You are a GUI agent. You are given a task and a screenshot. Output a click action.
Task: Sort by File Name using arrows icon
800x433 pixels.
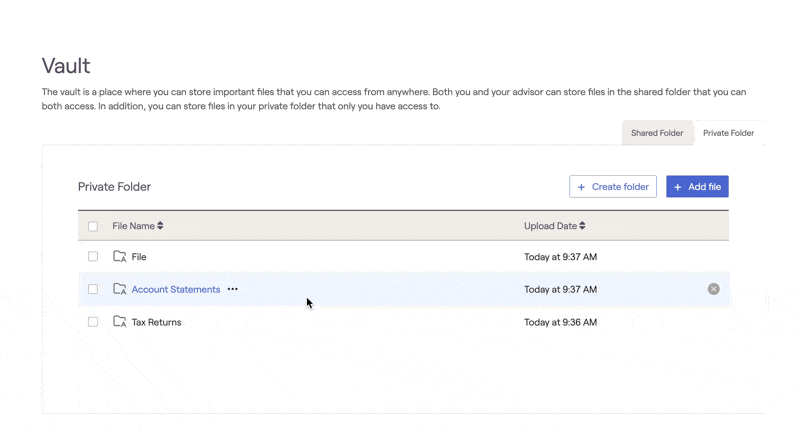click(x=160, y=226)
